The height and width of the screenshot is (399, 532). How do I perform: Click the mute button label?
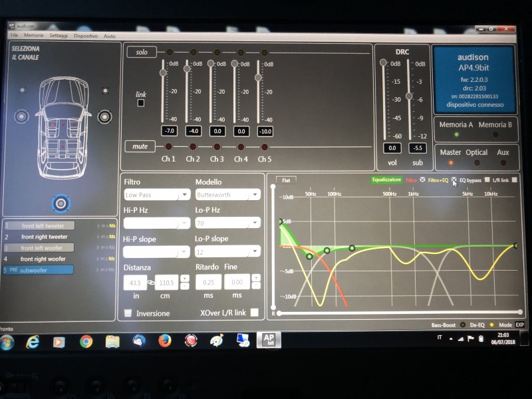coord(140,146)
